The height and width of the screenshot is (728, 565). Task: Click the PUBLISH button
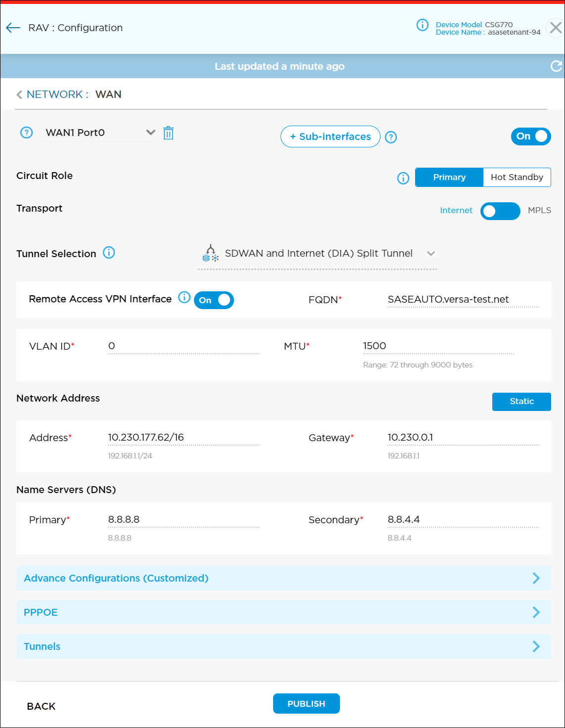(x=306, y=704)
